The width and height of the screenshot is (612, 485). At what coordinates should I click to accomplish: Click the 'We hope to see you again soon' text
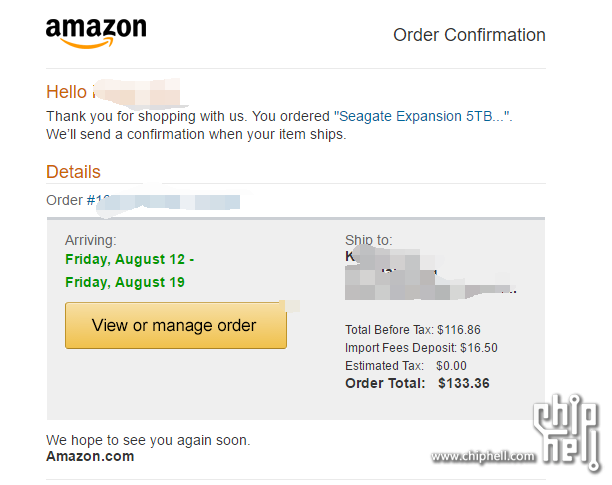click(148, 440)
